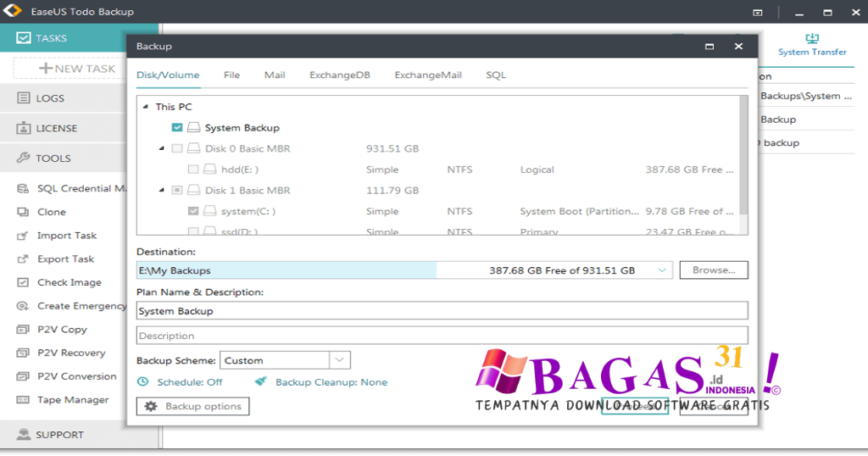Click the plus icon for New Task
The image size is (868, 456).
click(x=46, y=69)
